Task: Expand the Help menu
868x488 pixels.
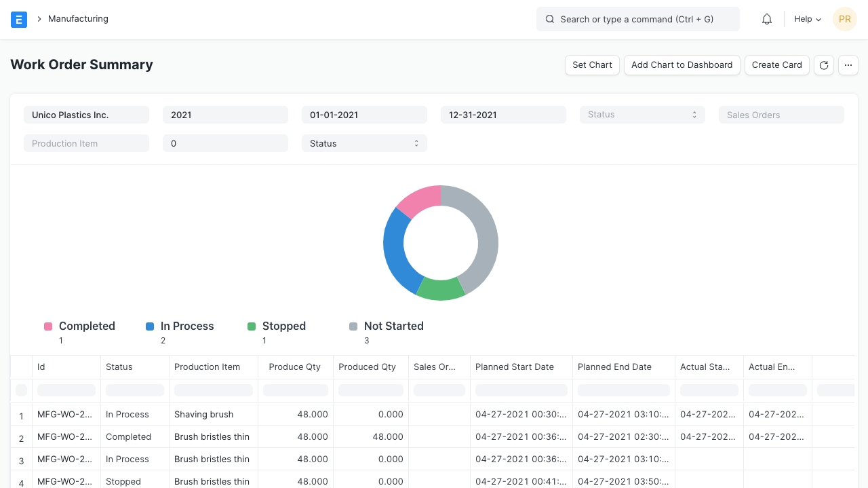Action: pos(807,19)
